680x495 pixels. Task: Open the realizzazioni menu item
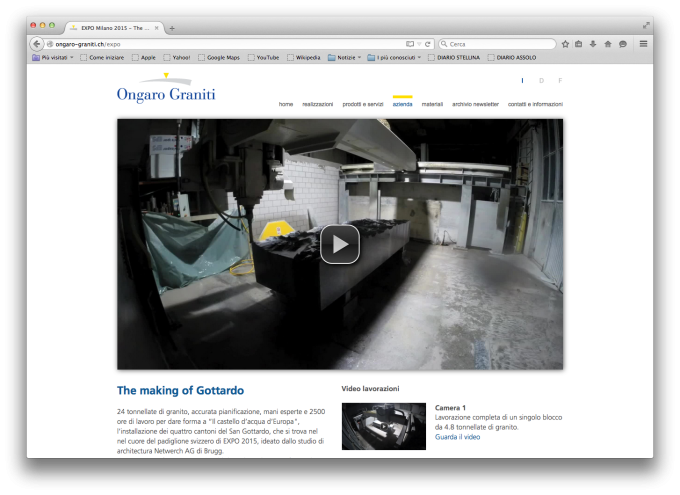(317, 104)
